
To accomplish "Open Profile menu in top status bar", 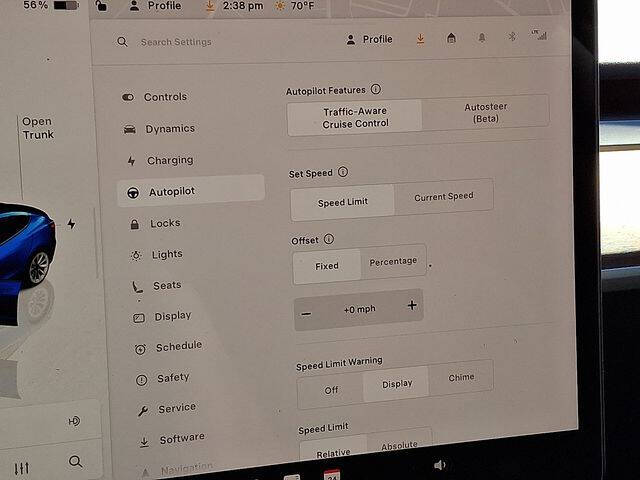I will [156, 6].
